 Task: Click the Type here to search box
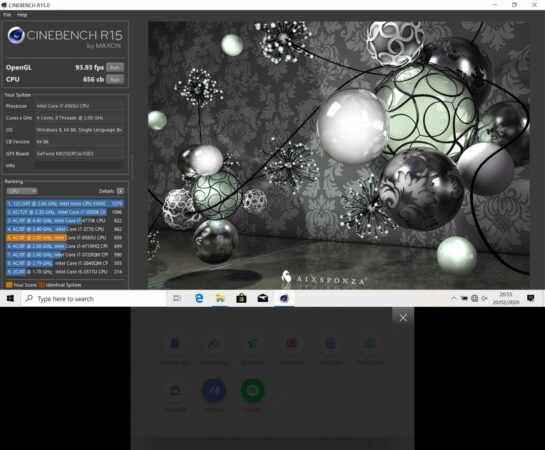tap(93, 298)
